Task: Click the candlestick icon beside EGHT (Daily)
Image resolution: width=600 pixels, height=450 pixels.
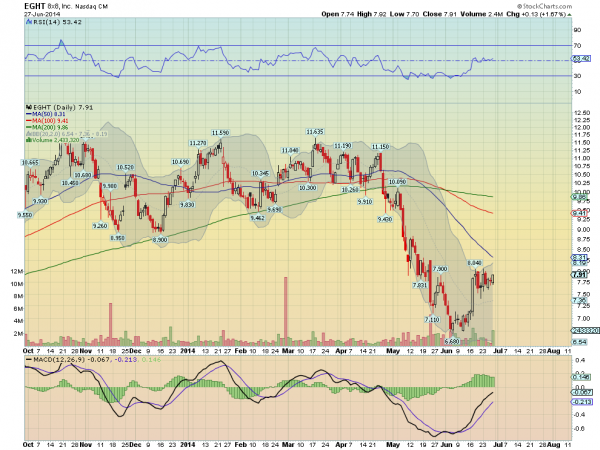Action: pyautogui.click(x=29, y=107)
